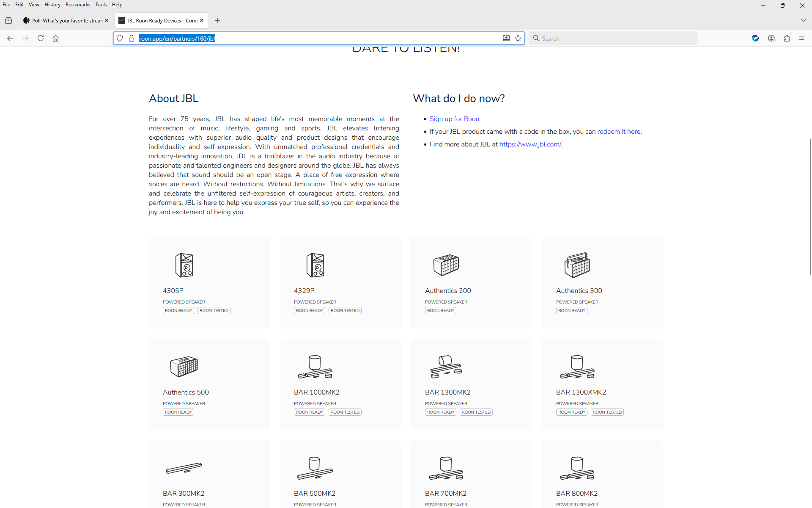Expand the list all tabs chevron
This screenshot has width=812, height=508.
click(x=803, y=20)
